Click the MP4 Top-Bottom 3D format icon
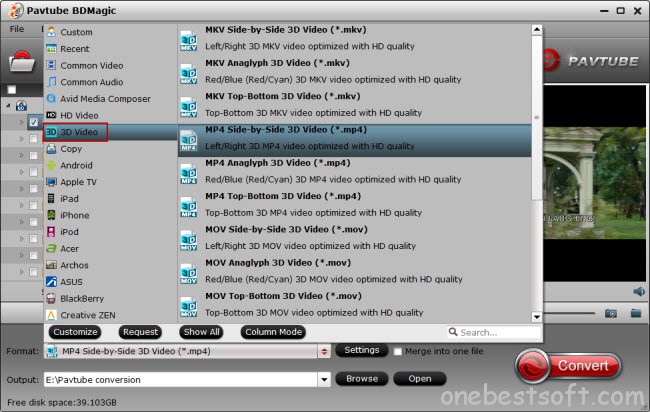This screenshot has height=412, width=650. [189, 208]
